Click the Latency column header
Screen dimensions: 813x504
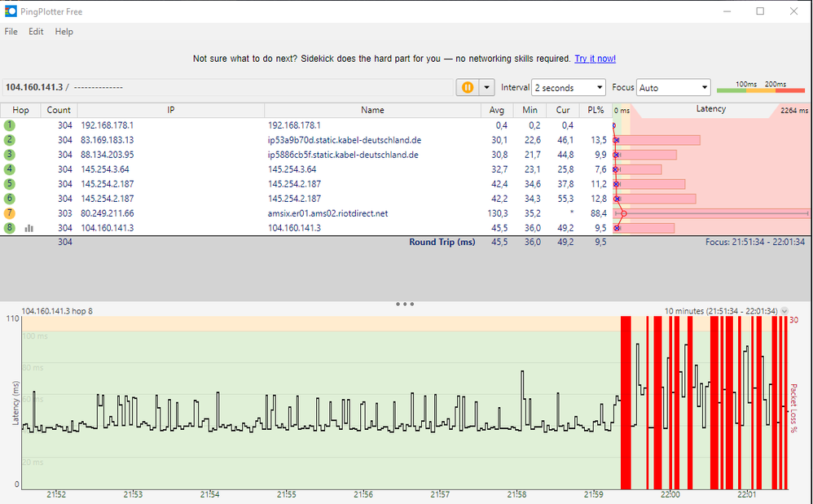pyautogui.click(x=711, y=109)
